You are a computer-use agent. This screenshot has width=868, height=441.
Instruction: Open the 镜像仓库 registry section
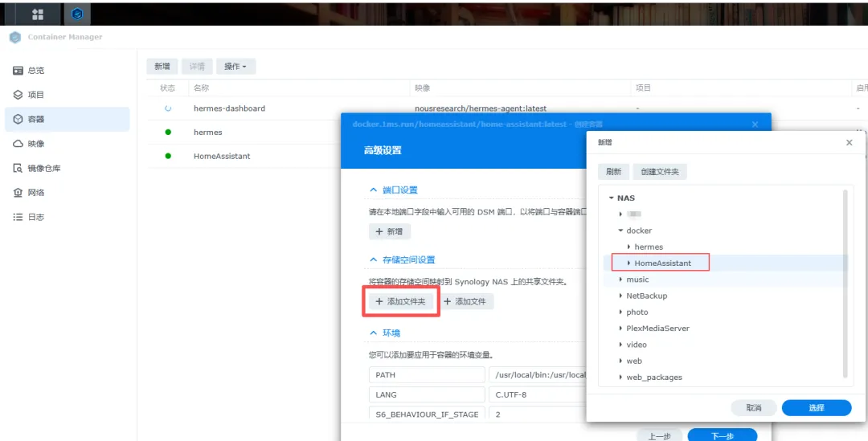67,168
